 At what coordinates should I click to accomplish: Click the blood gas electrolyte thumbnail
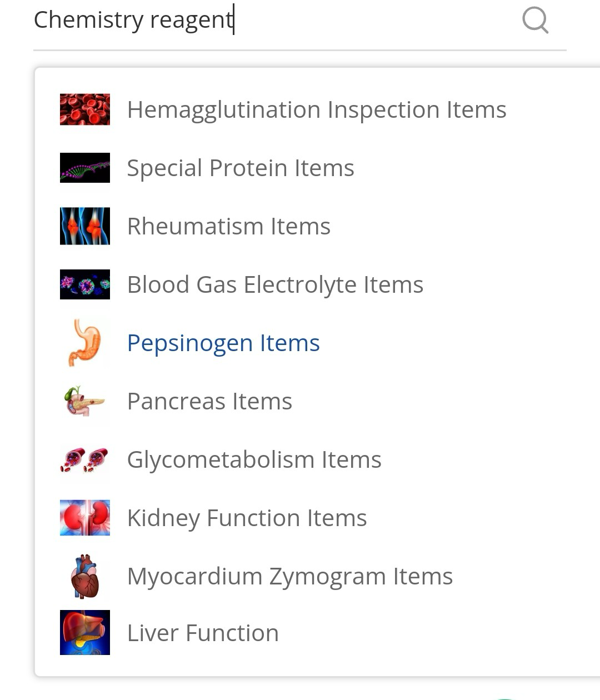coord(85,284)
